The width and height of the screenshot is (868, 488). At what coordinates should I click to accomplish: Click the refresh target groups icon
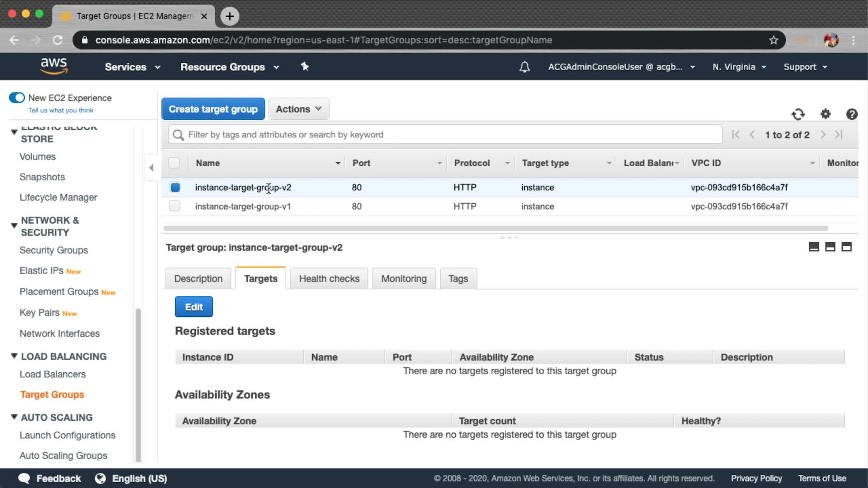coord(798,114)
